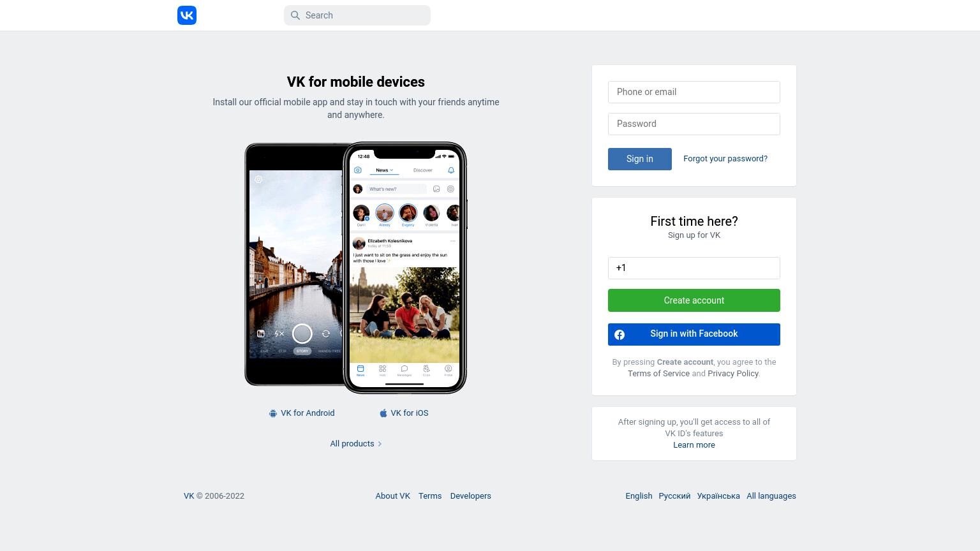Open the Terms of Service link
Image resolution: width=980 pixels, height=551 pixels.
click(x=658, y=374)
